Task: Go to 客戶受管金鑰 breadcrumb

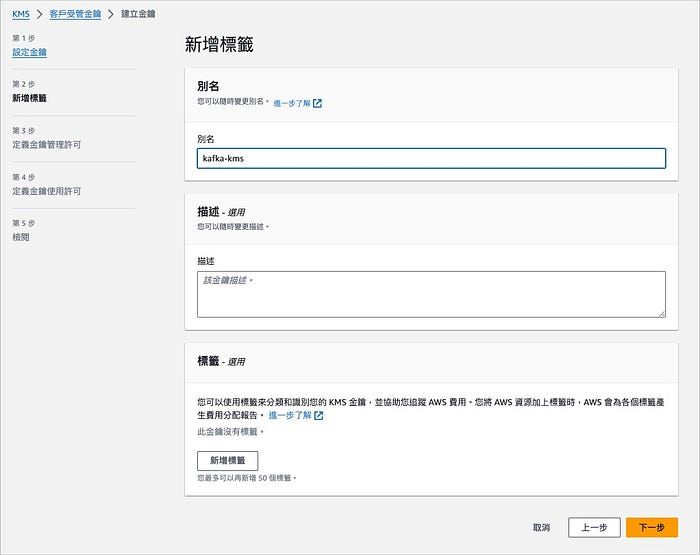Action: pos(75,14)
